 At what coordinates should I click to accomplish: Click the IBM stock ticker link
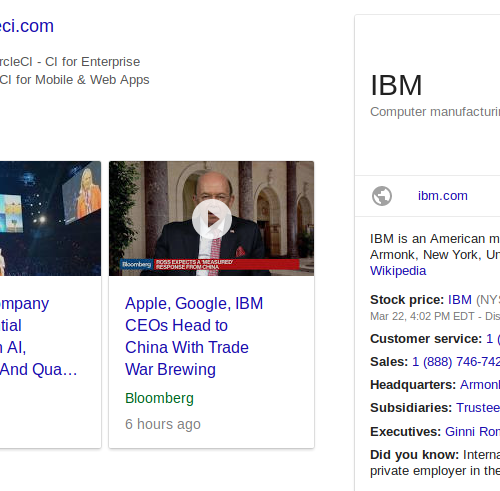pyautogui.click(x=460, y=300)
